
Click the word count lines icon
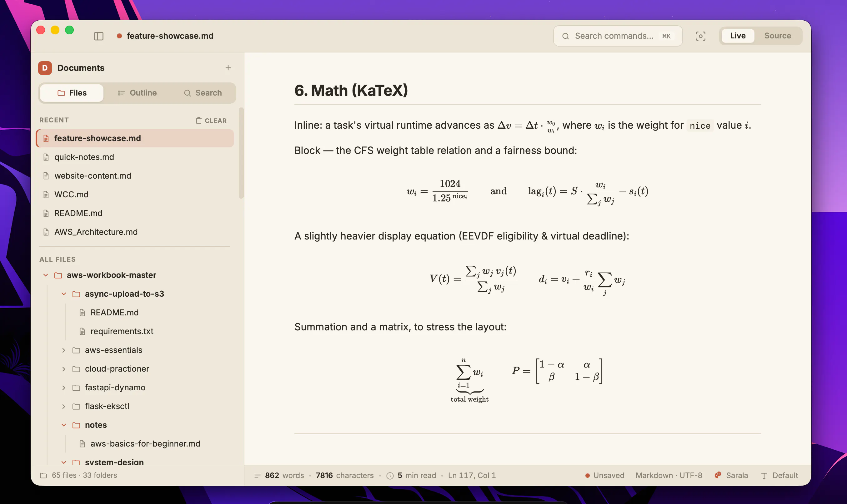pyautogui.click(x=258, y=476)
